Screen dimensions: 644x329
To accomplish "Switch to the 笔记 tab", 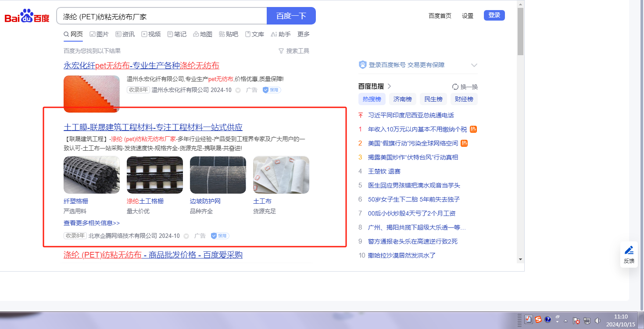I will click(177, 34).
